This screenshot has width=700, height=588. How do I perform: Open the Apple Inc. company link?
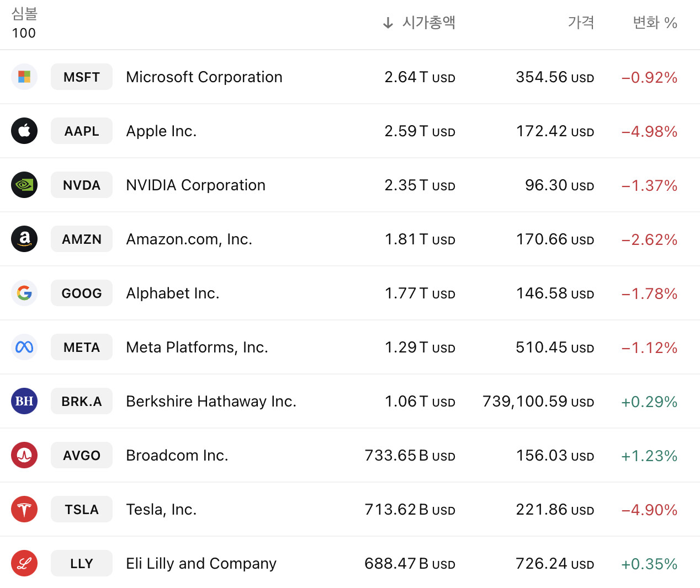coord(161,131)
